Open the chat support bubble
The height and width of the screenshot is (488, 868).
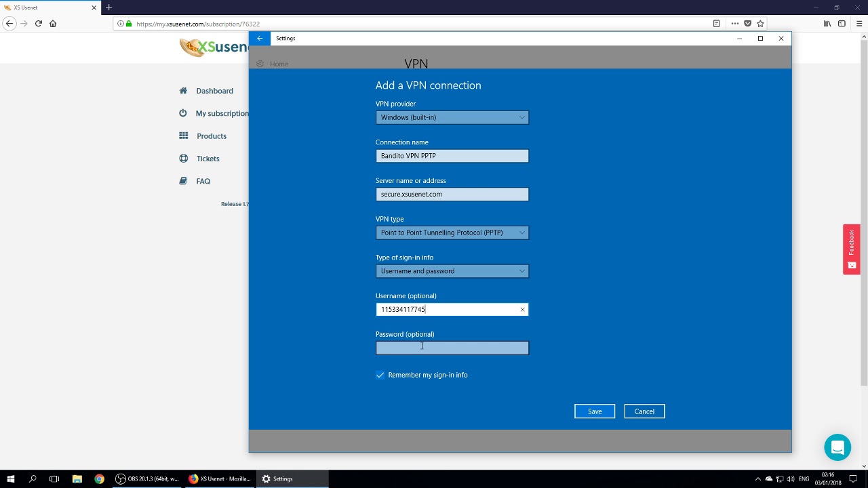pyautogui.click(x=837, y=448)
